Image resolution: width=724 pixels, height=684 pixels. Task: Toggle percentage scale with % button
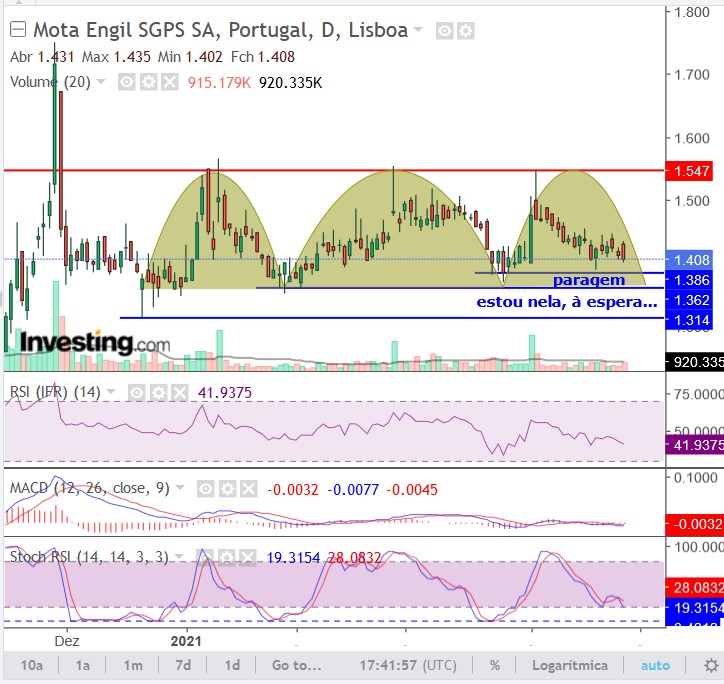click(495, 665)
